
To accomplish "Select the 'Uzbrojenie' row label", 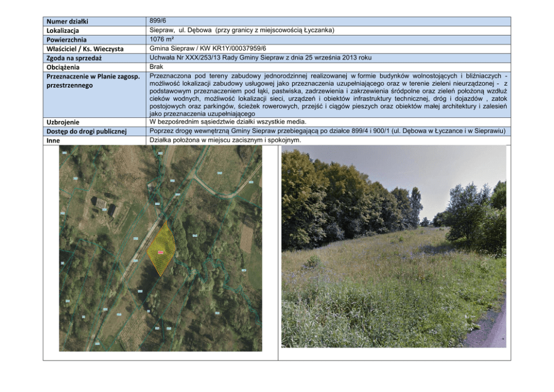I will 63,122.
